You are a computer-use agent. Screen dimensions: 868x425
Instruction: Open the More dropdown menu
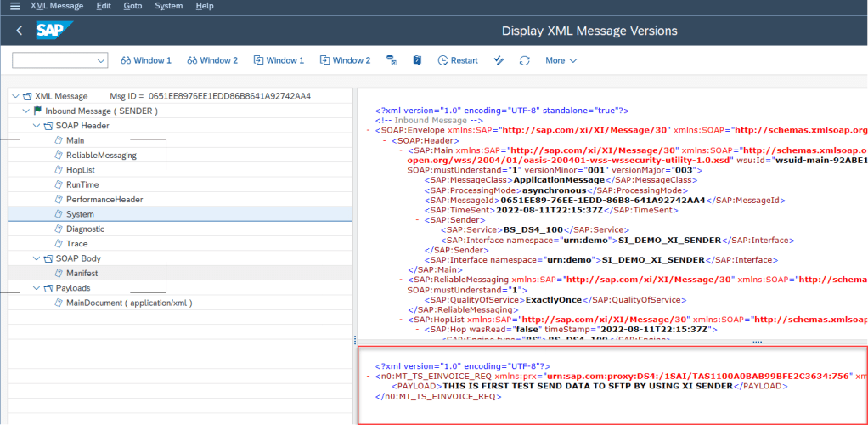pyautogui.click(x=561, y=60)
